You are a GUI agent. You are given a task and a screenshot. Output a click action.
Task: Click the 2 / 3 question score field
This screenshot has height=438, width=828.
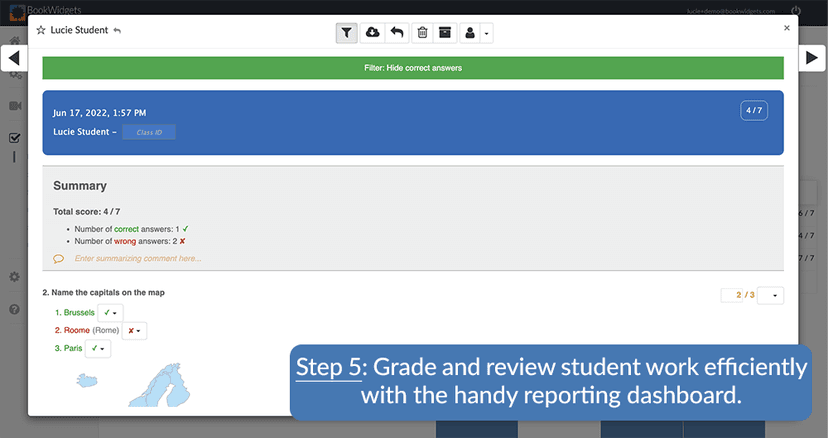(x=740, y=295)
